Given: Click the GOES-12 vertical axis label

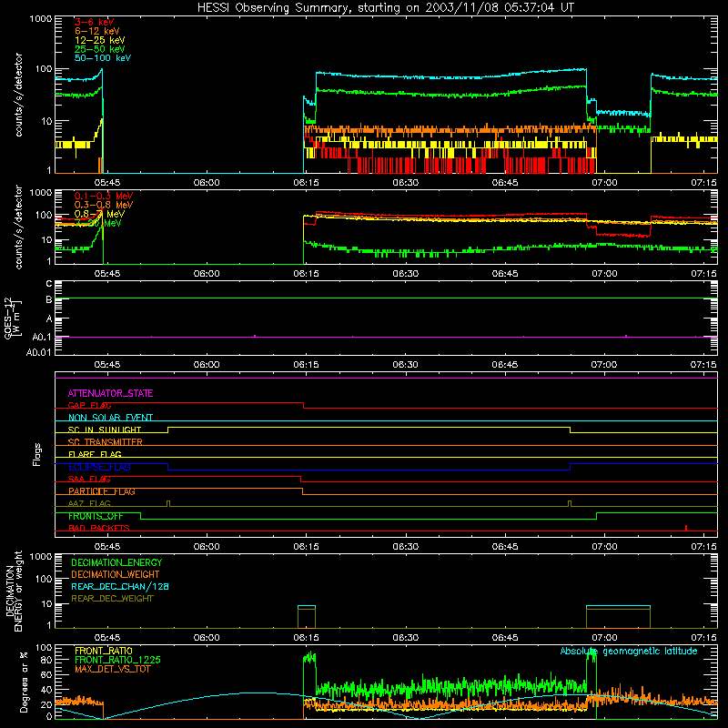Looking at the screenshot, I should (11, 318).
